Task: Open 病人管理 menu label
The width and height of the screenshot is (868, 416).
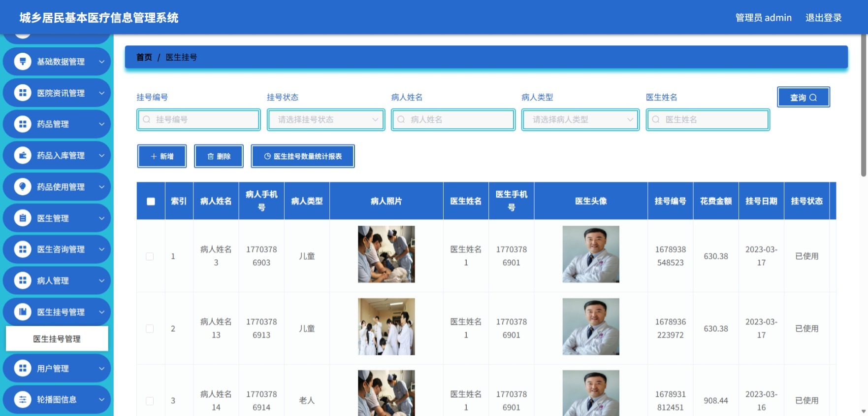Action: click(x=53, y=280)
